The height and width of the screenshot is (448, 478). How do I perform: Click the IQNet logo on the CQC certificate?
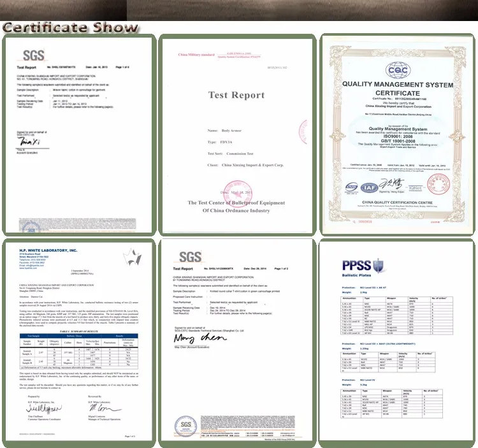(x=415, y=188)
